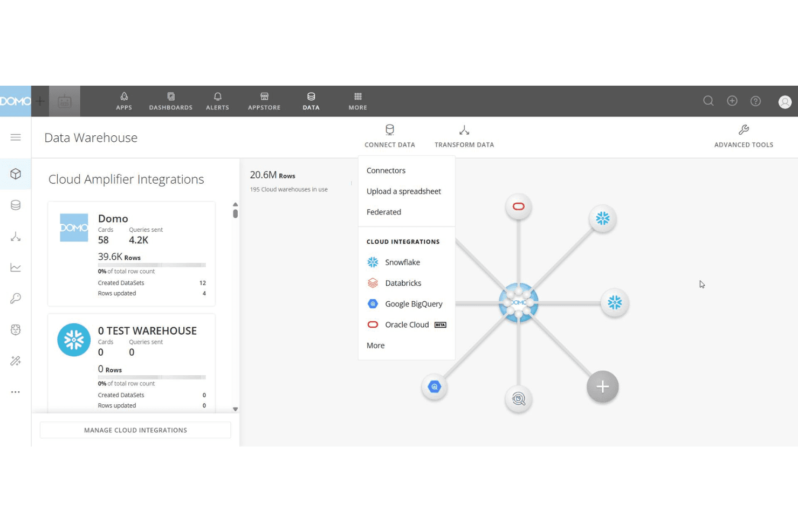Click the search magnifier icon in header

point(708,101)
